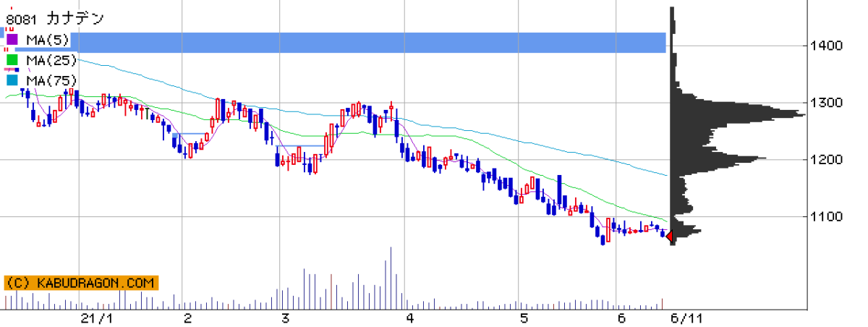
Task: Click the date axis label 6
Action: point(621,318)
